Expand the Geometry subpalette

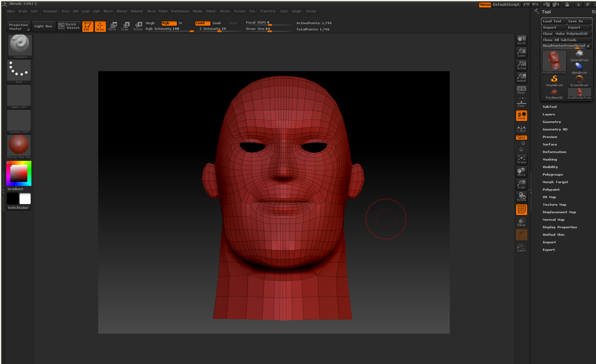[x=551, y=122]
